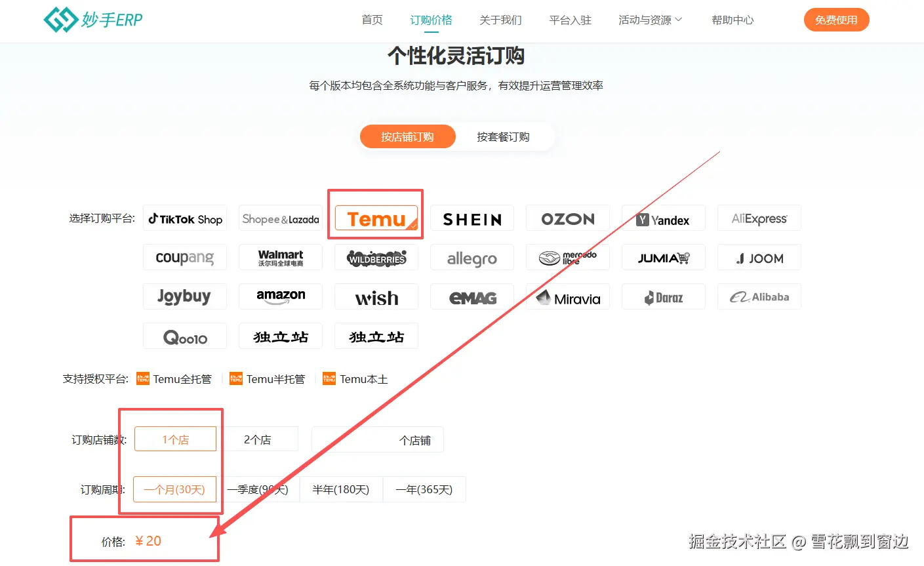
Task: Pick the Daraz platform tile
Action: tap(664, 297)
